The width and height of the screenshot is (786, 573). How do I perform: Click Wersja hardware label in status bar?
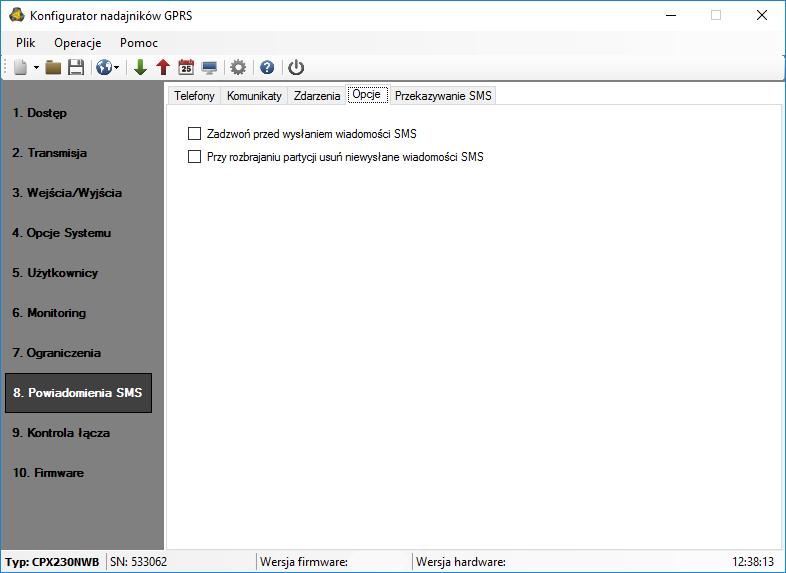point(461,561)
